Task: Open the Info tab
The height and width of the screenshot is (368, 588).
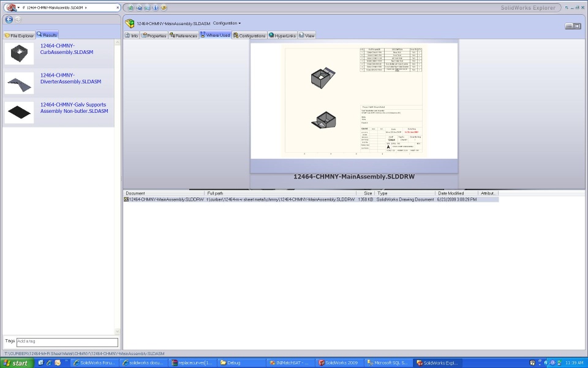Action: click(132, 36)
